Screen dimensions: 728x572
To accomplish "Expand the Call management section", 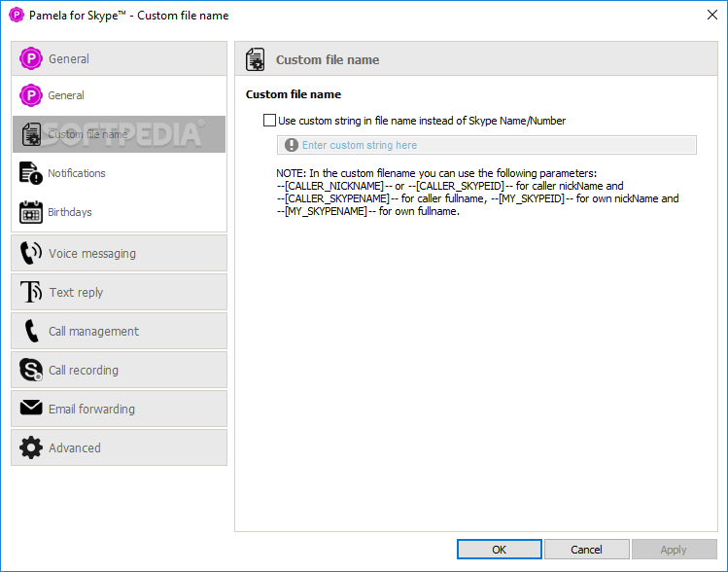I will pyautogui.click(x=119, y=331).
